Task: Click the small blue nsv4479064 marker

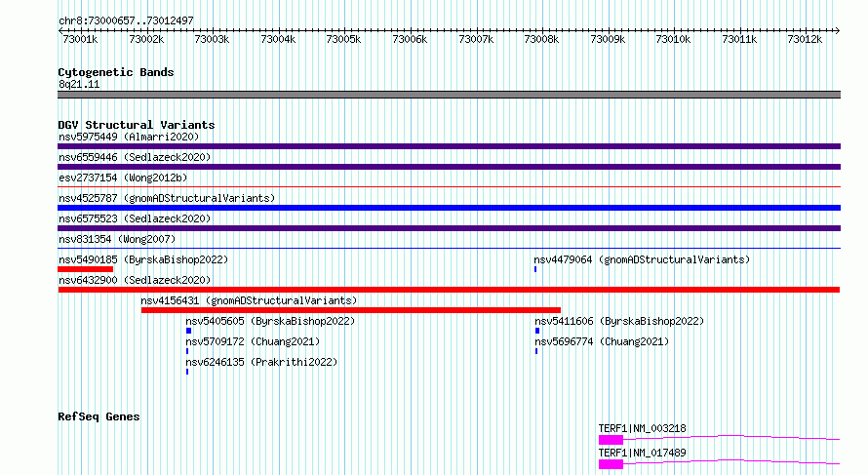Action: [x=535, y=269]
